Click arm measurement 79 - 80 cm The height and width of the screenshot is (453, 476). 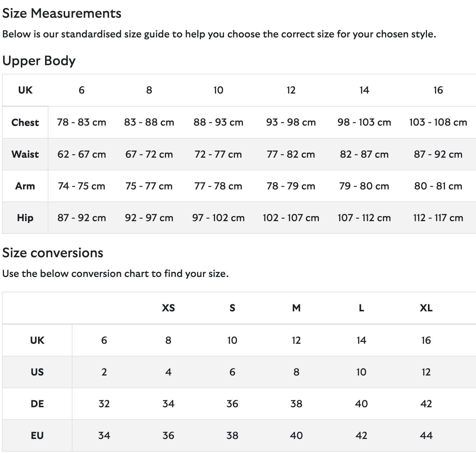click(364, 186)
